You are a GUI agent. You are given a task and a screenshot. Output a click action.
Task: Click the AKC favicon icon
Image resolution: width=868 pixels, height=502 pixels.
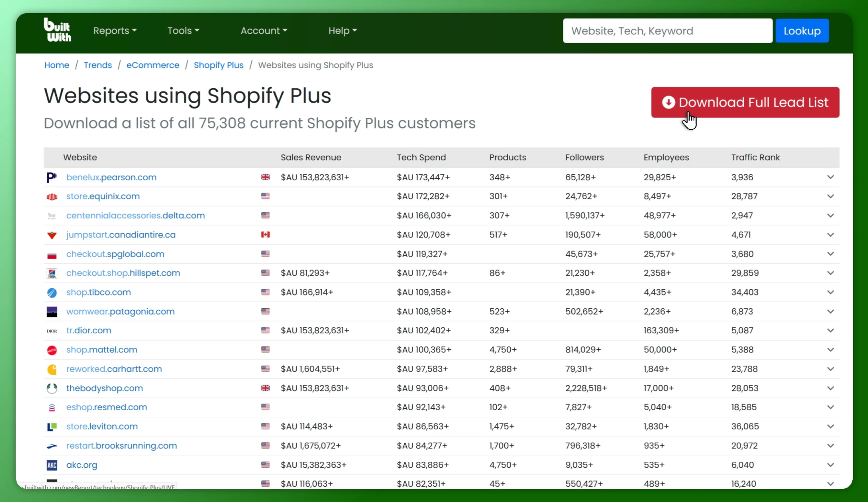click(52, 465)
